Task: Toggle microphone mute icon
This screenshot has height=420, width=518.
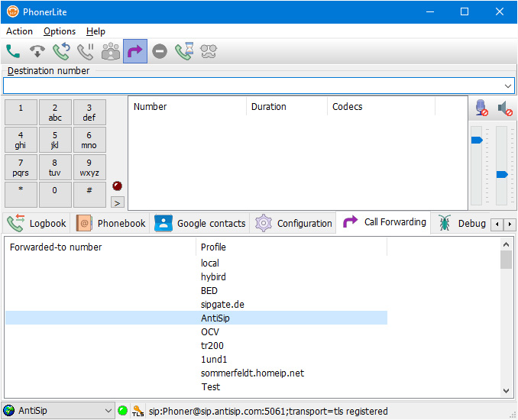Action: coord(481,108)
